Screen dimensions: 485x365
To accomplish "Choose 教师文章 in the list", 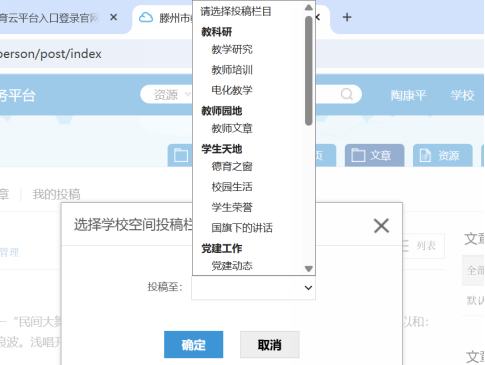I will (x=232, y=128).
